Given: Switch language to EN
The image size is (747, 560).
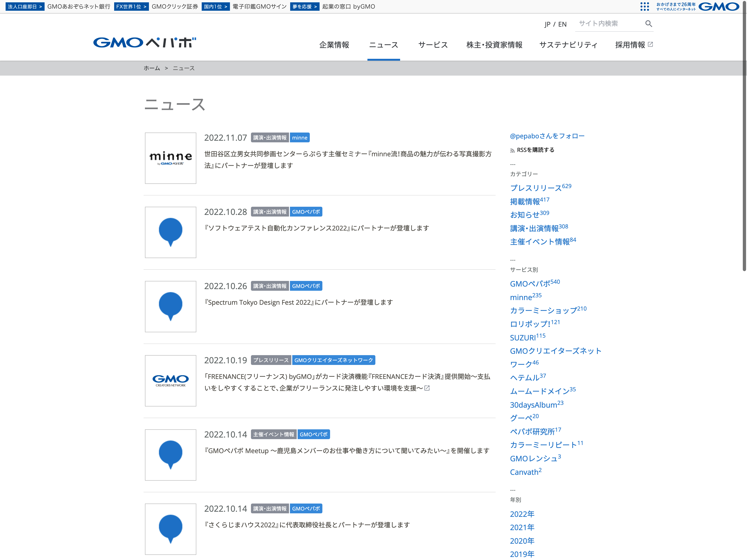Looking at the screenshot, I should point(562,24).
